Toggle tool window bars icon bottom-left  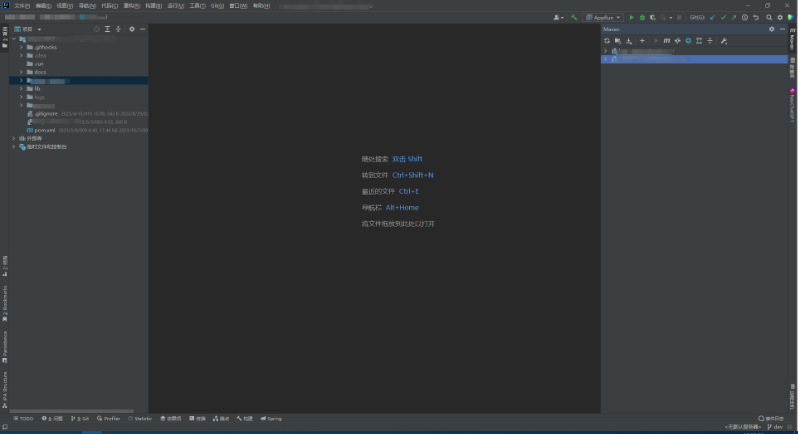(5, 427)
